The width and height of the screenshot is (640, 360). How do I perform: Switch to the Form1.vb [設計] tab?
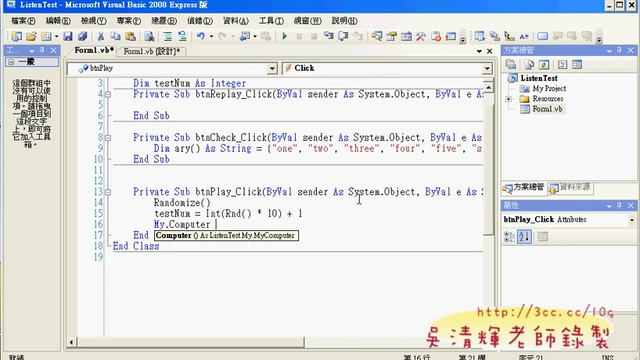click(x=152, y=51)
